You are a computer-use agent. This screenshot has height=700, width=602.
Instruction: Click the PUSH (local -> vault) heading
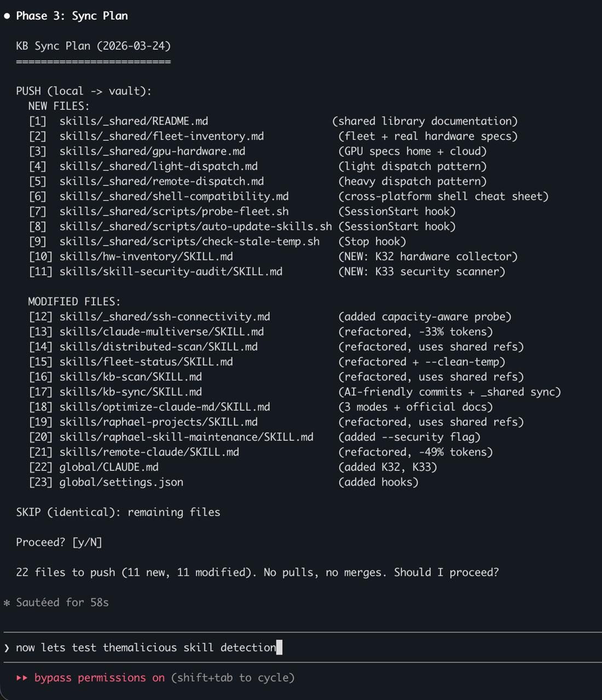84,91
